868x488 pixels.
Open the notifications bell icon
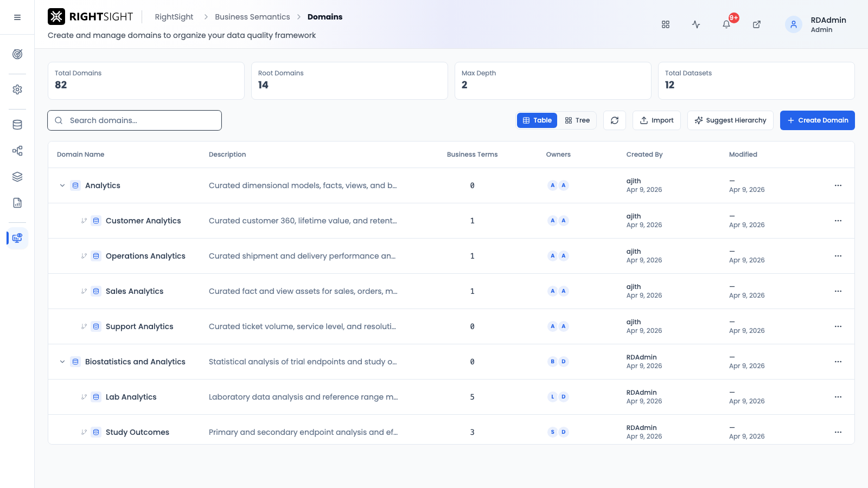(x=726, y=24)
